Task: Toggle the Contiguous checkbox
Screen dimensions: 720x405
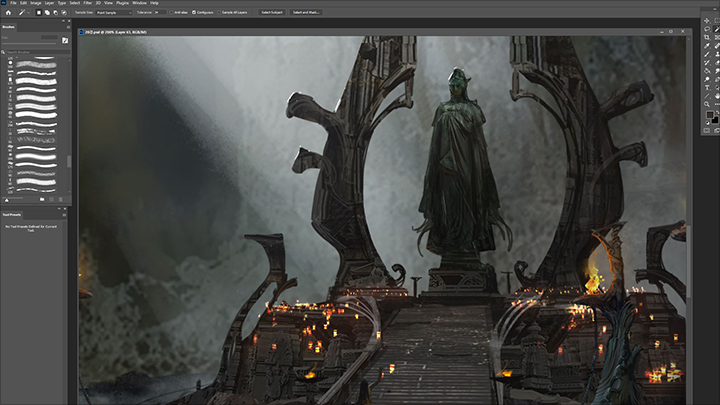Action: click(x=194, y=12)
